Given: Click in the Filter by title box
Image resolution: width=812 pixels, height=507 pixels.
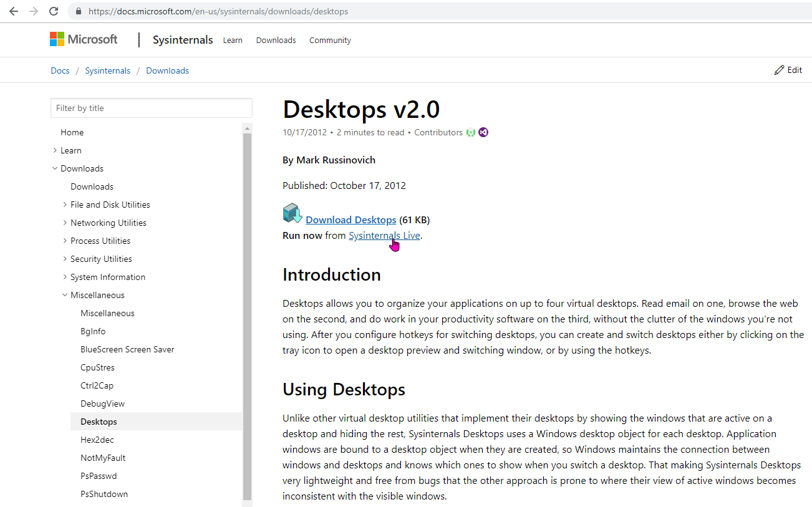Looking at the screenshot, I should (152, 108).
